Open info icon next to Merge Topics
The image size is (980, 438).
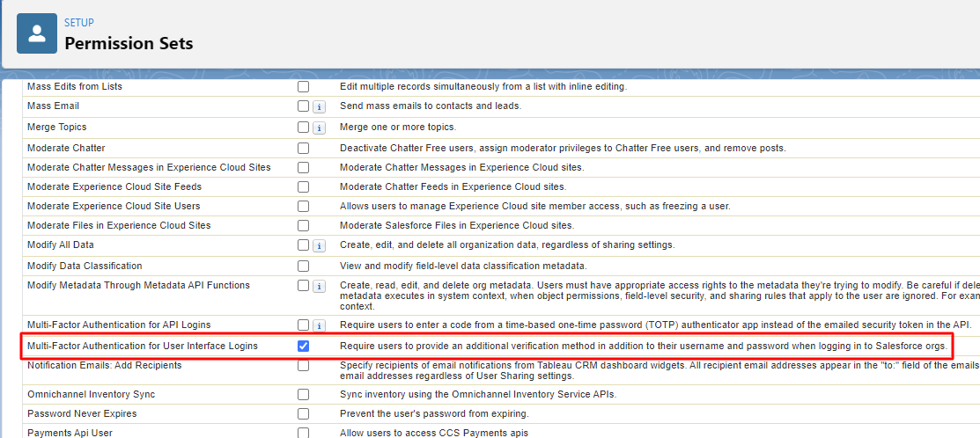click(320, 128)
